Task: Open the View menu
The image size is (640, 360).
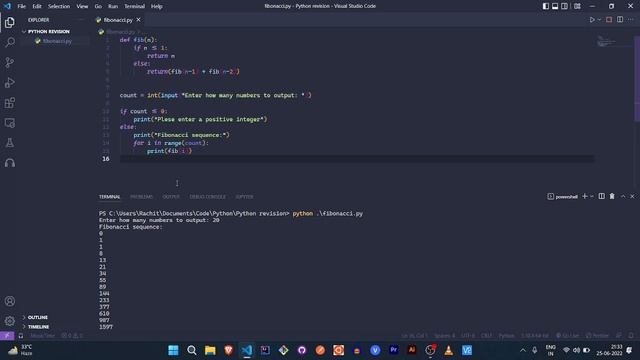Action: point(82,6)
